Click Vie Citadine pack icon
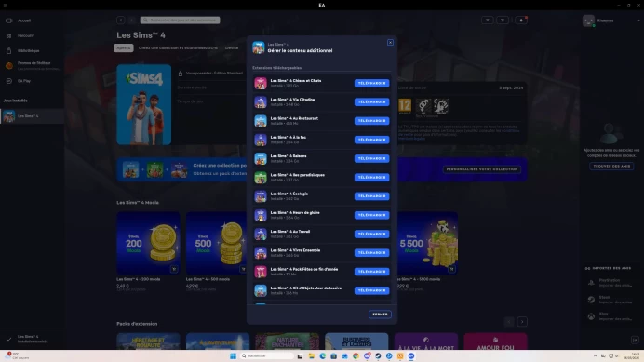 [x=261, y=102]
